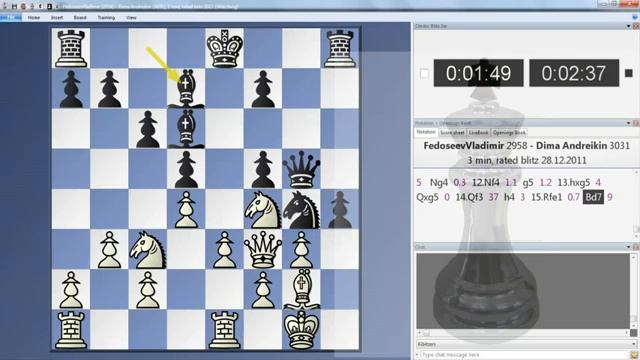The width and height of the screenshot is (640, 360).
Task: Close the Notation panel
Action: pyautogui.click(x=636, y=123)
